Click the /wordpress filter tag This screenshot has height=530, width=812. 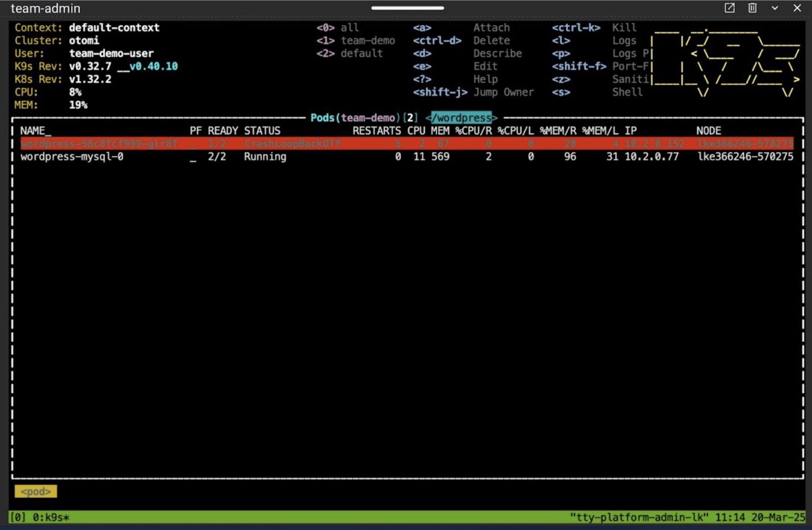(x=461, y=118)
